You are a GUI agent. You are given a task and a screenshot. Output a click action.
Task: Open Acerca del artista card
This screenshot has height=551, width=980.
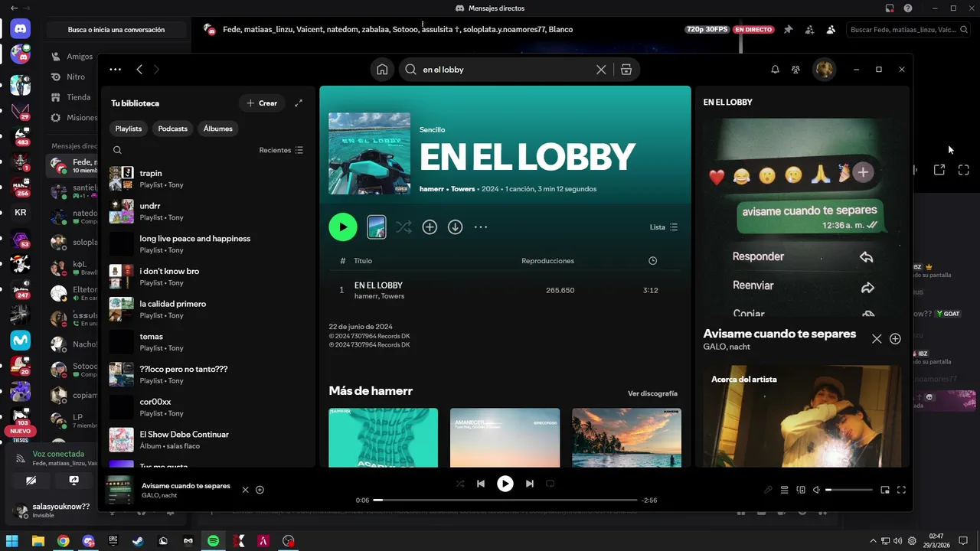(x=802, y=416)
